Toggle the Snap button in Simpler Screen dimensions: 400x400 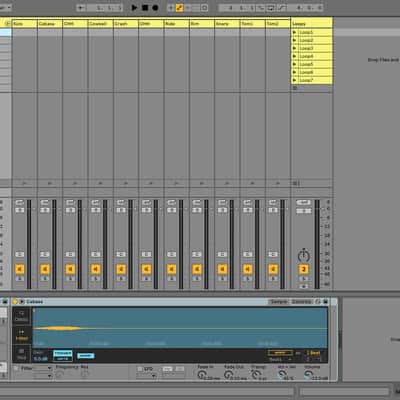point(86,356)
